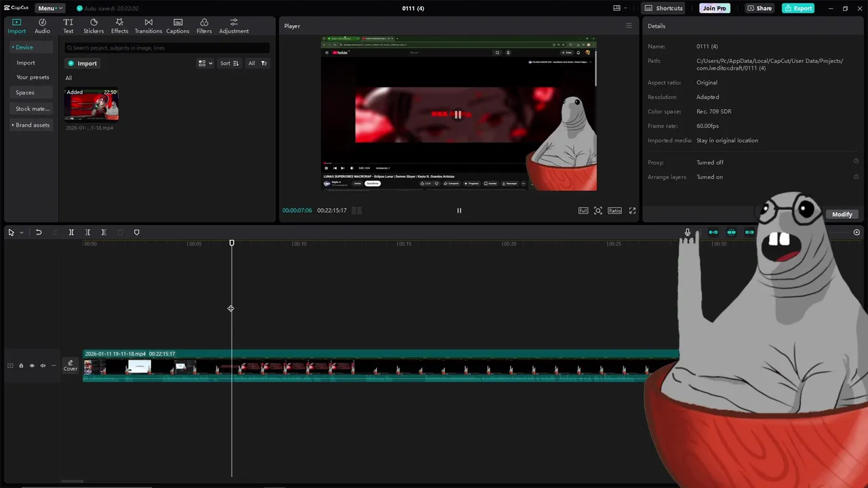Delete left of playhead

point(87,232)
